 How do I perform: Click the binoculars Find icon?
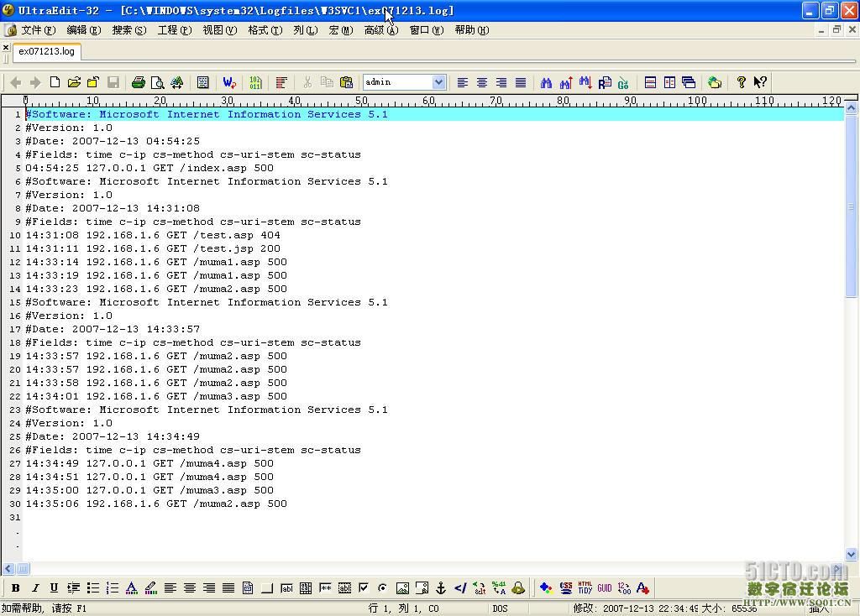point(546,82)
